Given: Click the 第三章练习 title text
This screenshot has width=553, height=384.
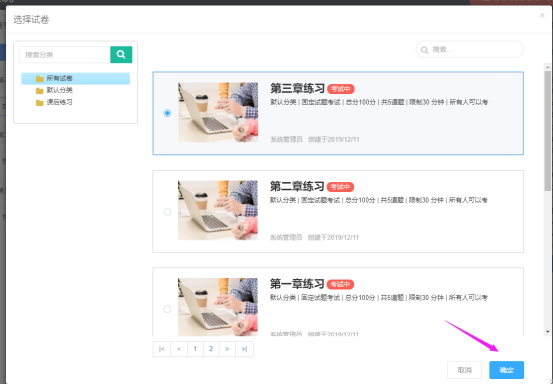Looking at the screenshot, I should tap(297, 89).
